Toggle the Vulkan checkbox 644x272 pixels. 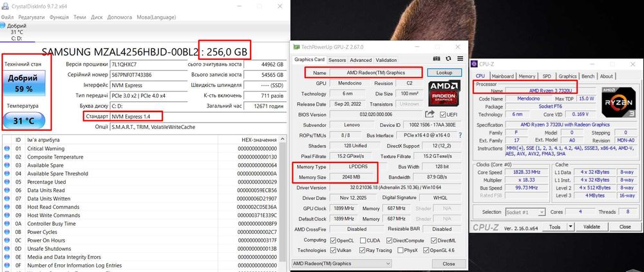pos(334,250)
